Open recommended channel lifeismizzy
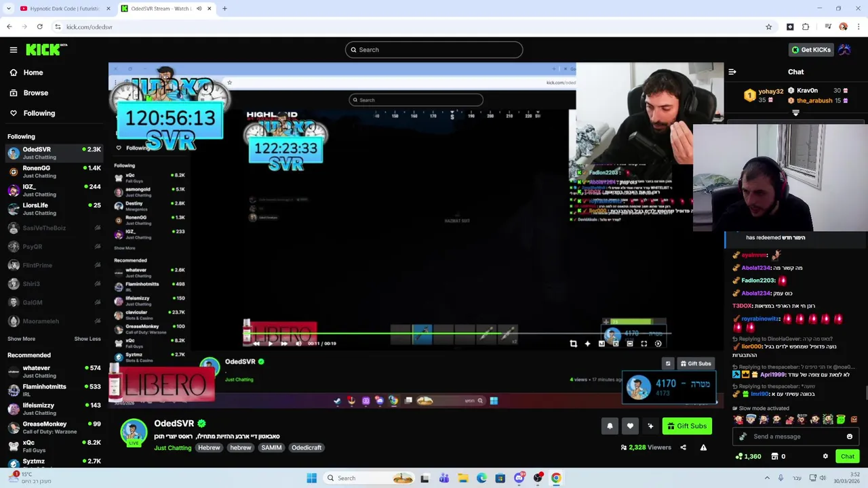Screen dimensions: 868x488 tap(54, 409)
